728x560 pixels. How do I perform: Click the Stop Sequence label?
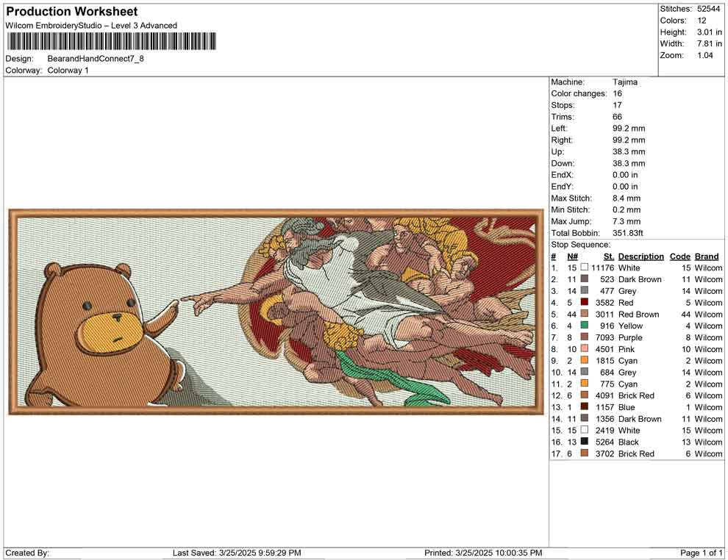581,245
